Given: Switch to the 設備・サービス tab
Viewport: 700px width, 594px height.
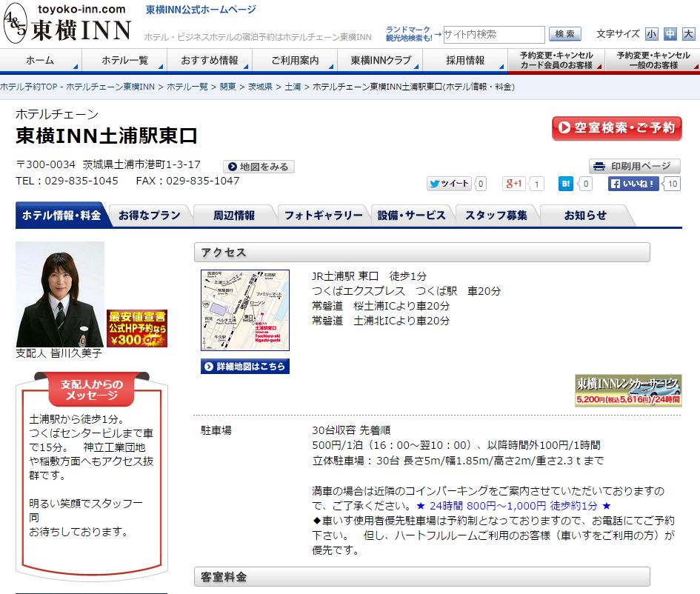Looking at the screenshot, I should (412, 215).
